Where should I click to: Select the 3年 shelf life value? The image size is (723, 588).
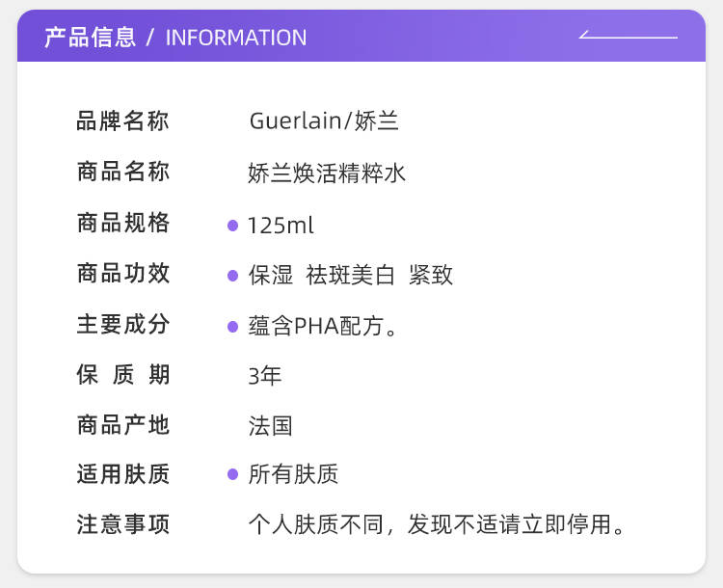tap(265, 376)
